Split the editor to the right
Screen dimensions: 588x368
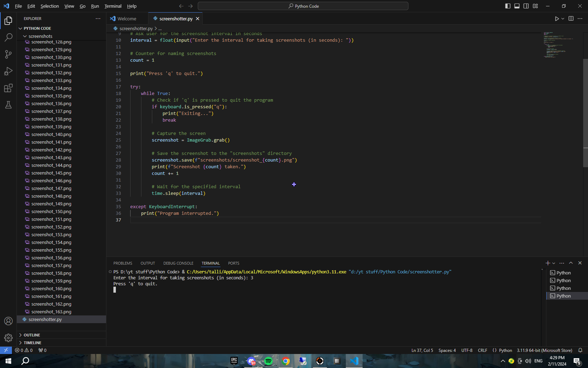(571, 19)
